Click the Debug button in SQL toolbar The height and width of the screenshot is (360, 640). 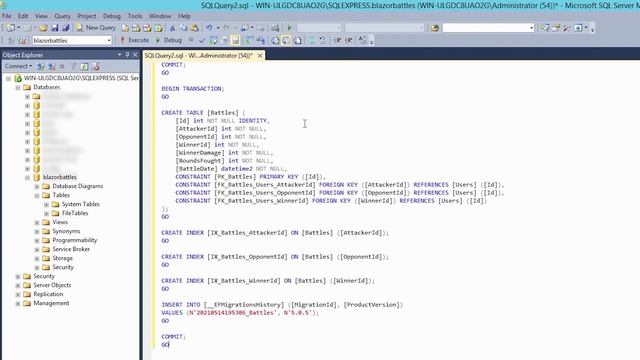(169, 40)
